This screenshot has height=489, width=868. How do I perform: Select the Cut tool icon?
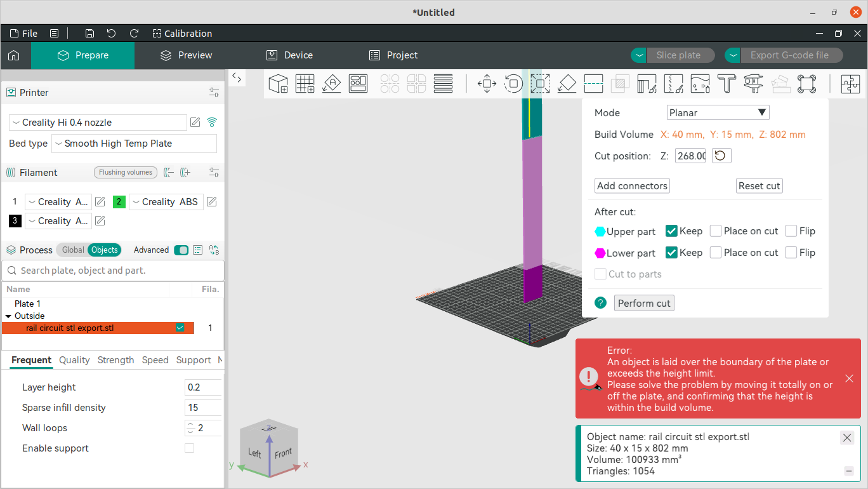[x=593, y=84]
